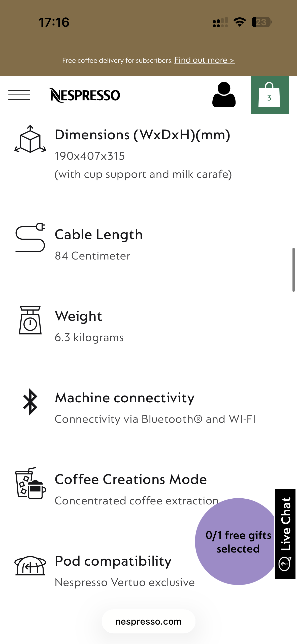This screenshot has height=644, width=297.
Task: Tap the dimensions cube icon
Action: coord(30,139)
